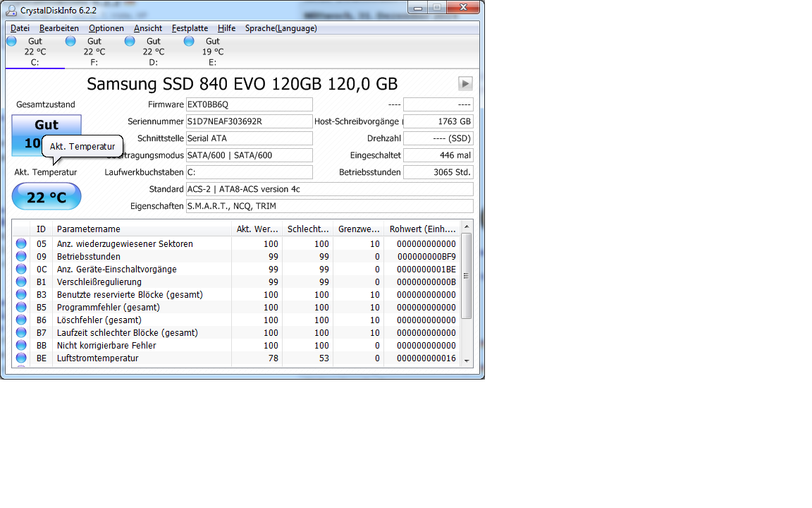The image size is (812, 508).
Task: Select drive C: health tab
Action: (35, 52)
